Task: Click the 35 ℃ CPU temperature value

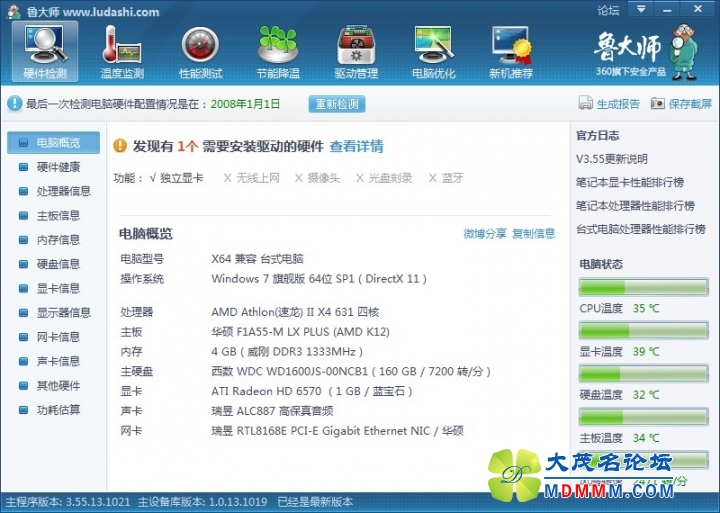Action: [x=646, y=308]
